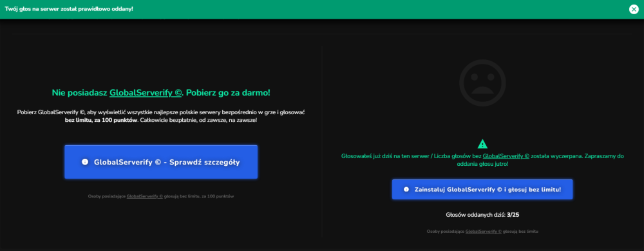
Task: Close the green vote confirmation banner
Action: [634, 9]
